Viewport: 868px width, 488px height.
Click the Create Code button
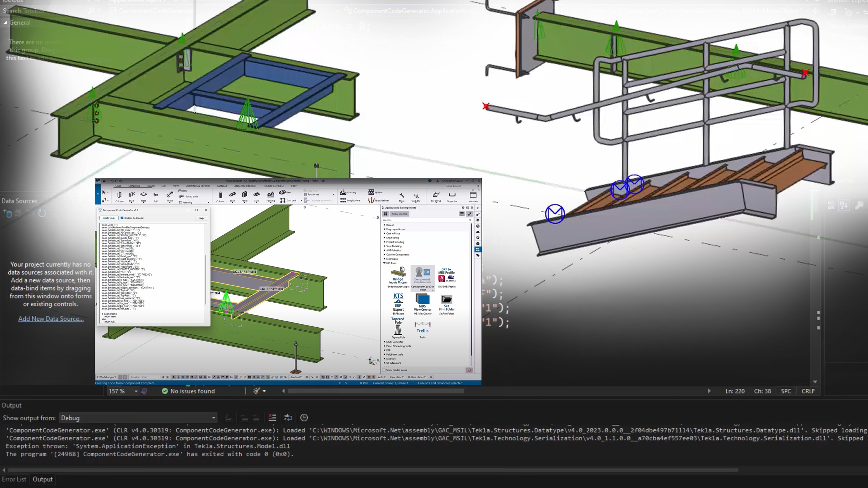pos(109,218)
